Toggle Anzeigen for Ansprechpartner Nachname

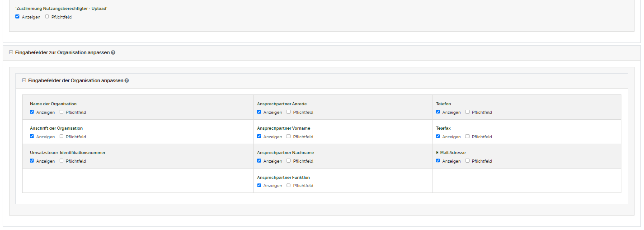(259, 161)
